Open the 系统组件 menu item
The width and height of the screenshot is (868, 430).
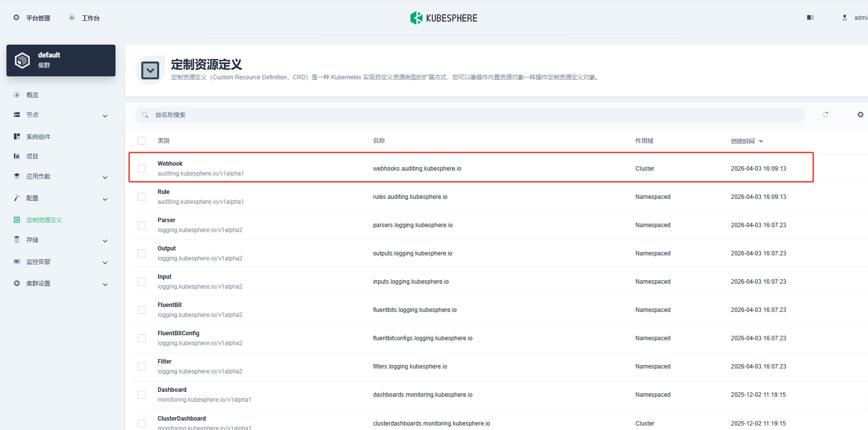tap(38, 136)
